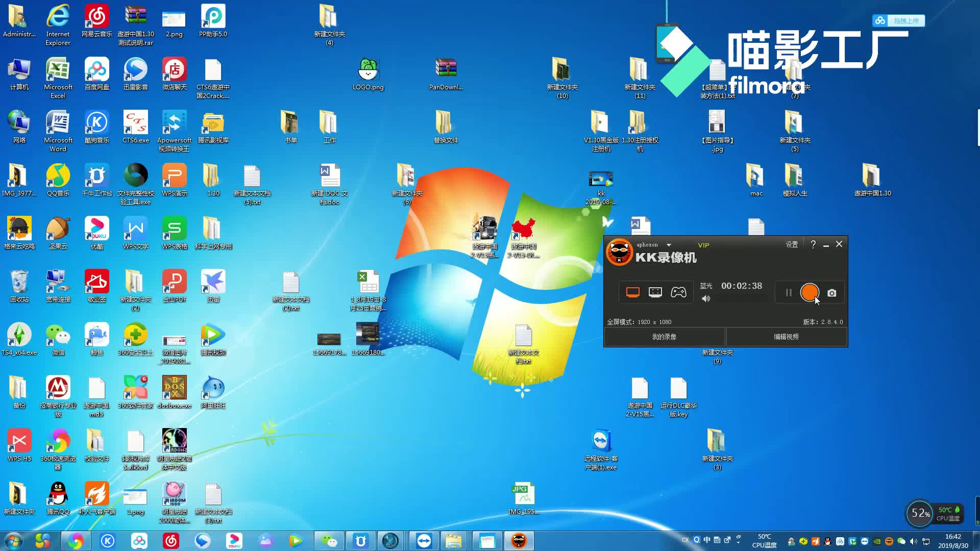980x551 pixels.
Task: Select the dosbox.exe desktop icon
Action: click(x=175, y=392)
